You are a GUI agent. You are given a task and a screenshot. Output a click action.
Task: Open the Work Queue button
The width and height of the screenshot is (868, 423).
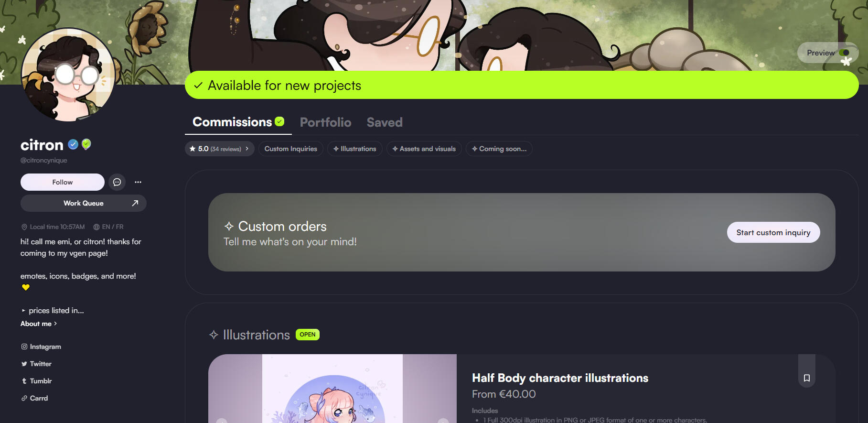[x=84, y=203]
